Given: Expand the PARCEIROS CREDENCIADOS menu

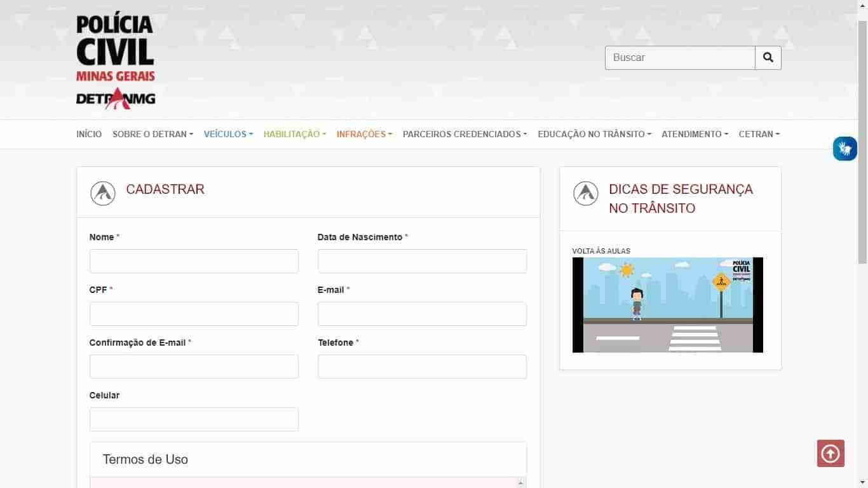Looking at the screenshot, I should 465,134.
